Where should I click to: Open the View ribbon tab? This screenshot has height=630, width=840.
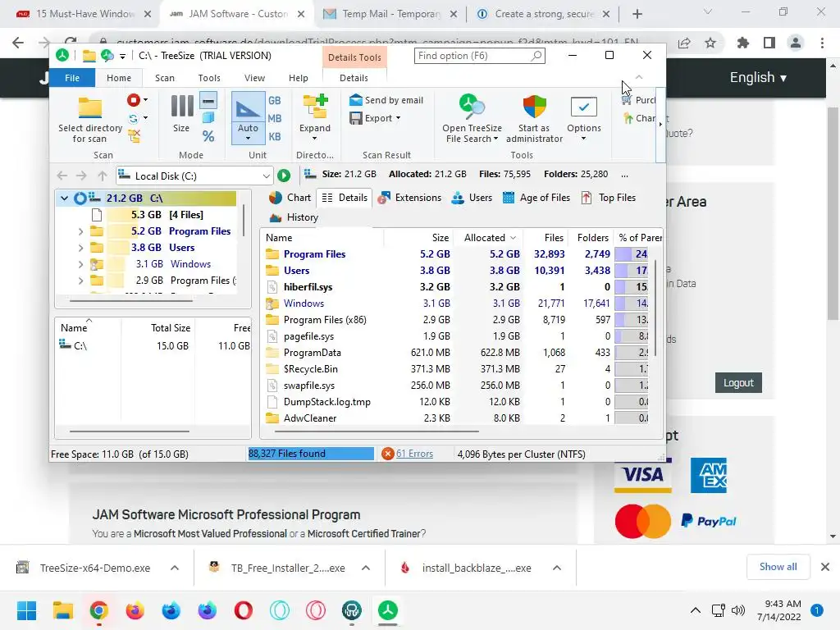click(x=254, y=78)
